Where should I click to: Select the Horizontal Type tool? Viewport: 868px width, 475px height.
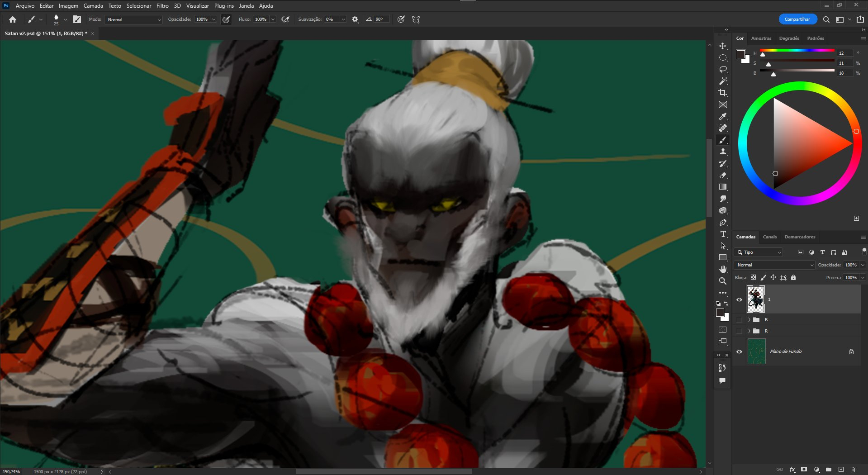pos(723,234)
